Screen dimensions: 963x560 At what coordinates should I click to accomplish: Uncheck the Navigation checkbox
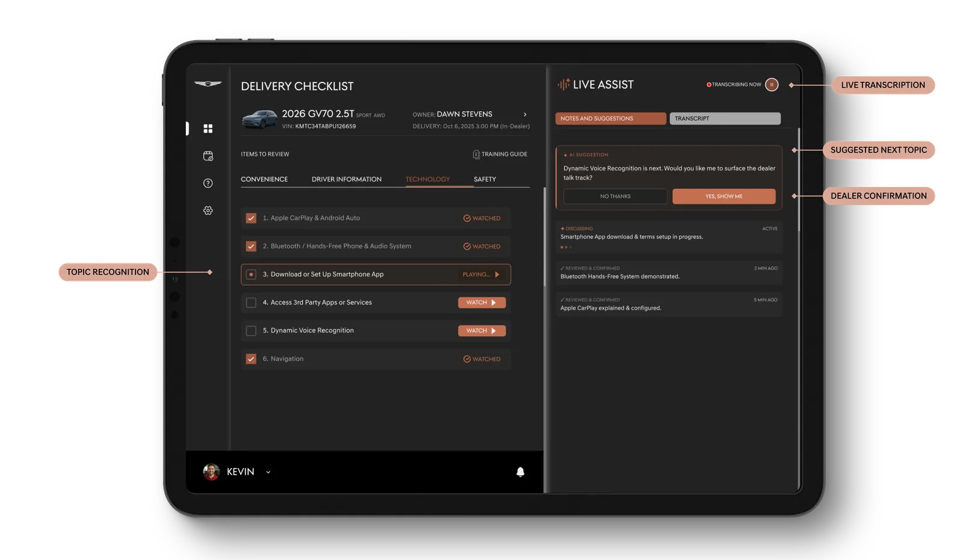[251, 359]
